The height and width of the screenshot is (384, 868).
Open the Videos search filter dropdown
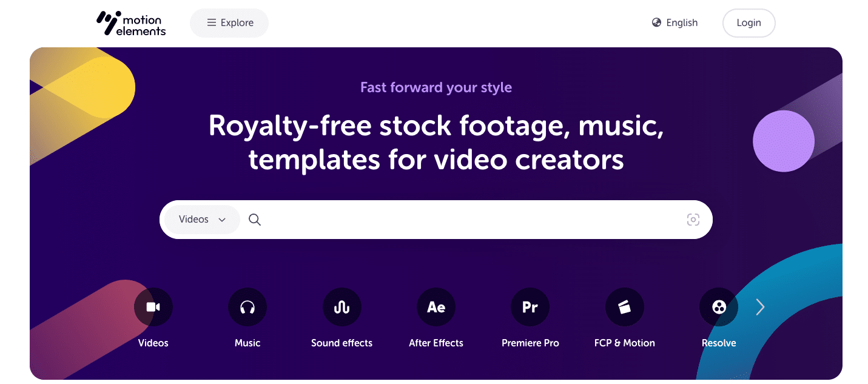pyautogui.click(x=202, y=220)
